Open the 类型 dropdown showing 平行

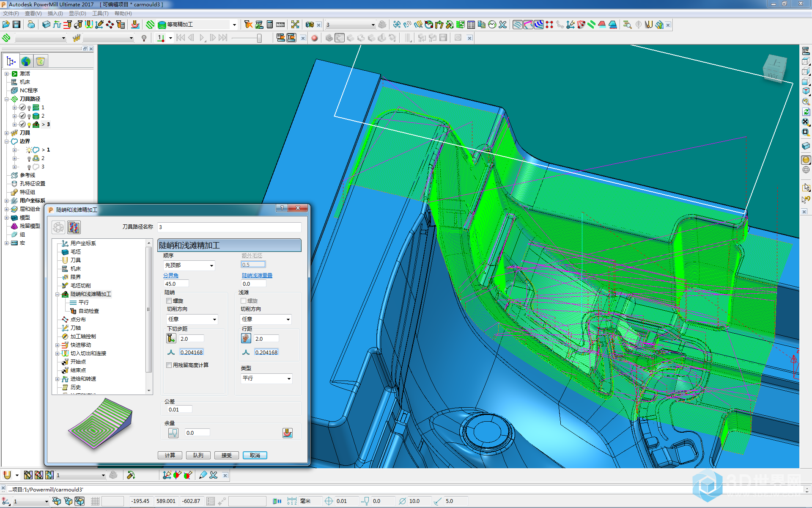266,378
